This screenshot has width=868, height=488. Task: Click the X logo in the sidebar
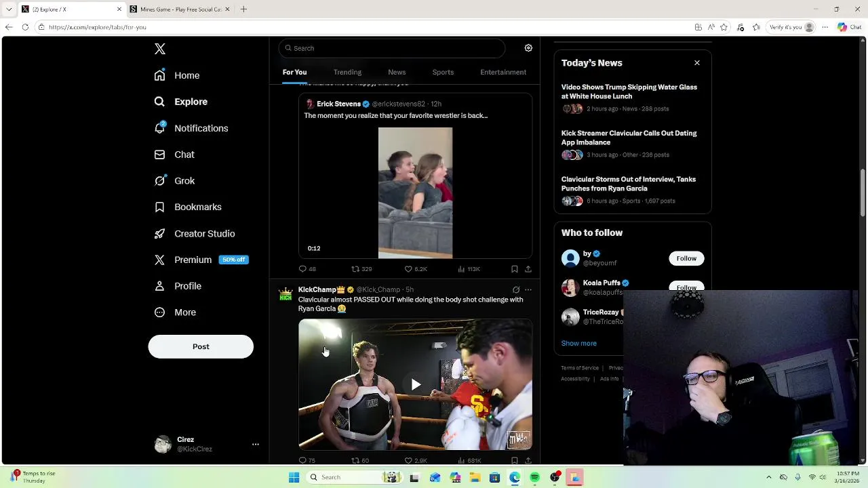pos(160,49)
